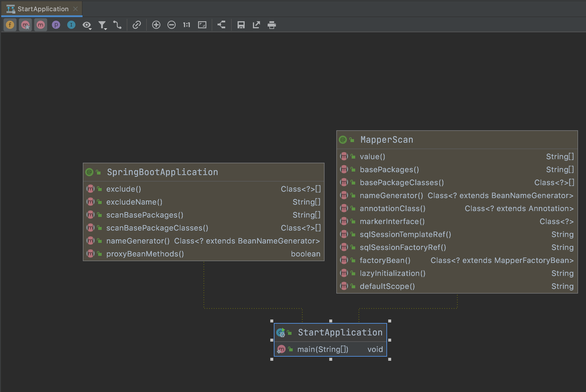Apply the current diagram layout
Screen dimensions: 586x392
point(221,25)
